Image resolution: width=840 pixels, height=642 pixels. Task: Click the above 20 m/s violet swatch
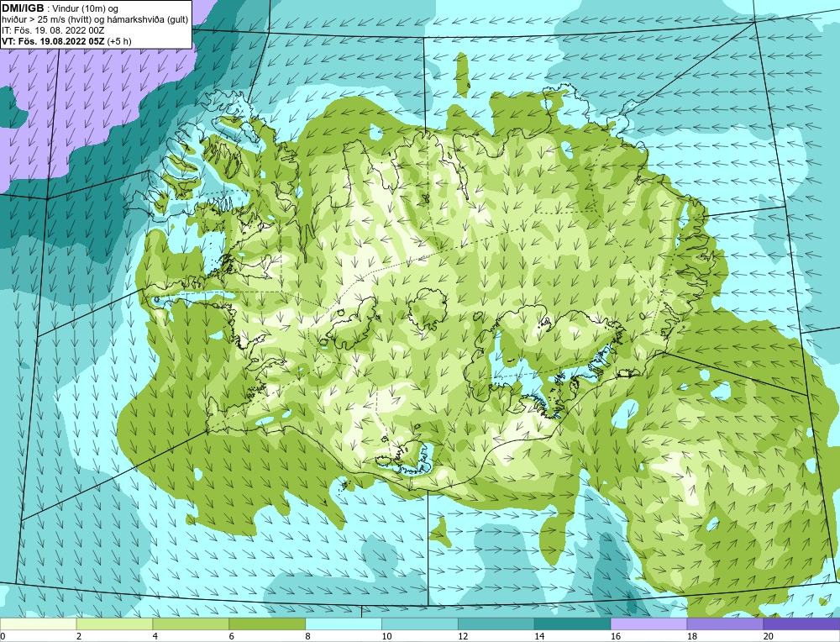point(801,624)
